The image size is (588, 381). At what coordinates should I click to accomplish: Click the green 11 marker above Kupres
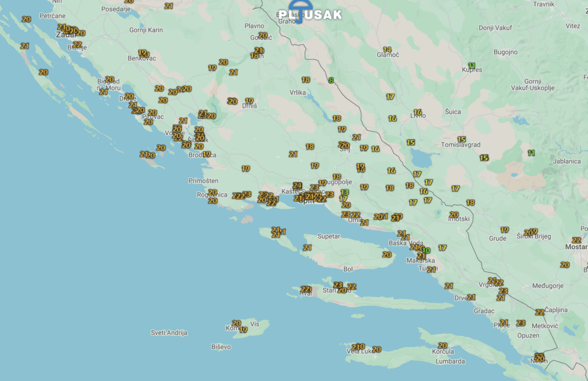[471, 65]
